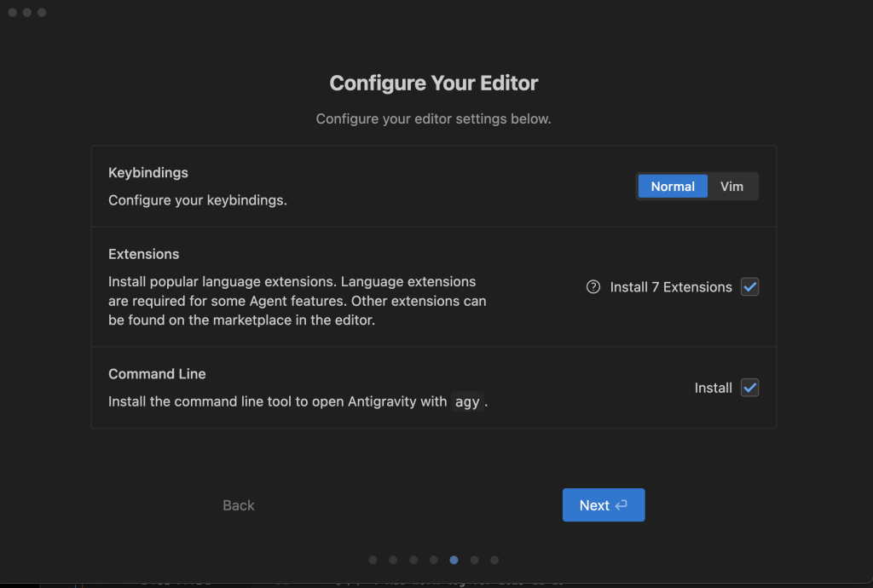Switch keybindings to Vim

(731, 187)
